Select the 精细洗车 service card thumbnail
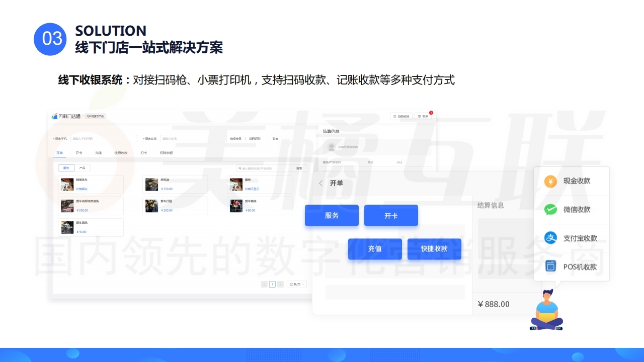Viewport: 644px width, 362px height. click(67, 185)
